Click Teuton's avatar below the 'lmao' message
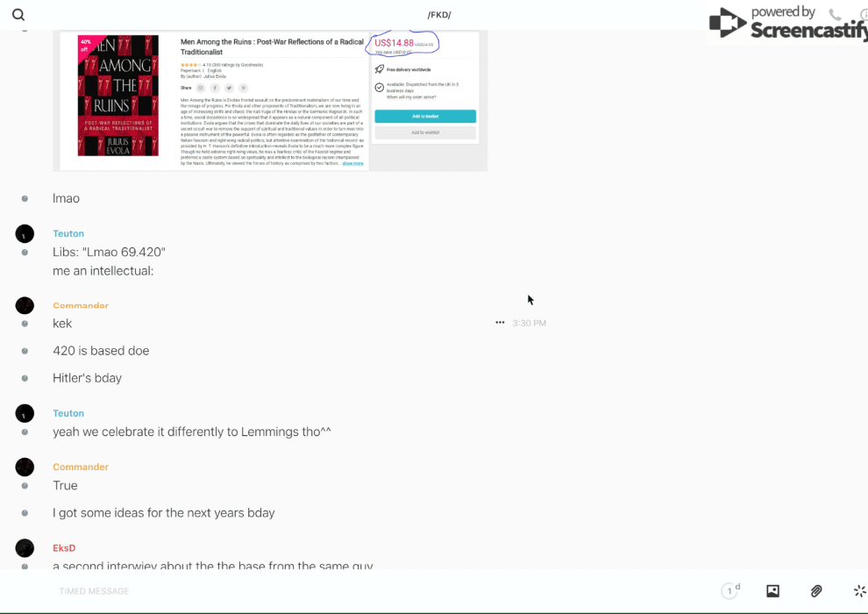This screenshot has height=614, width=868. 25,233
